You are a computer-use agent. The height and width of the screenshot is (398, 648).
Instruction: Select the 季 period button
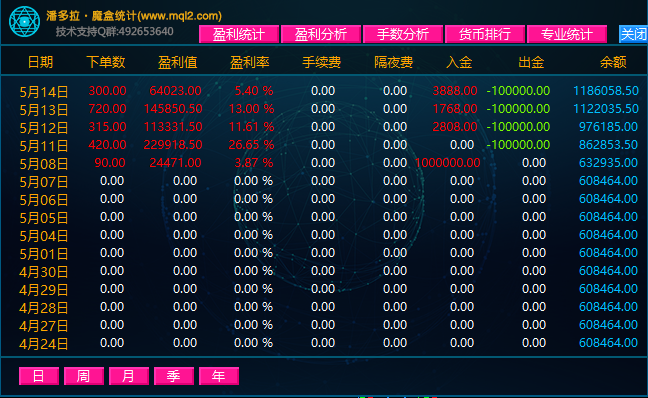pyautogui.click(x=174, y=376)
